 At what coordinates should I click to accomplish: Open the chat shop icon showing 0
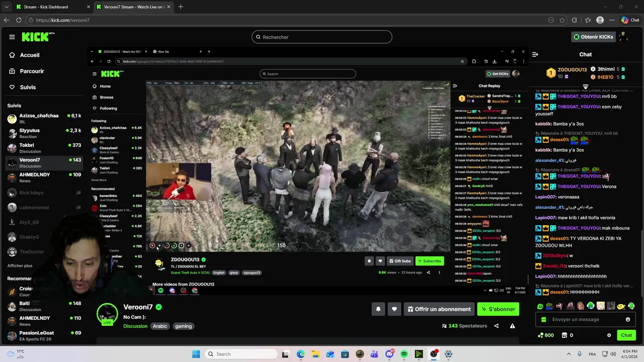point(567,335)
